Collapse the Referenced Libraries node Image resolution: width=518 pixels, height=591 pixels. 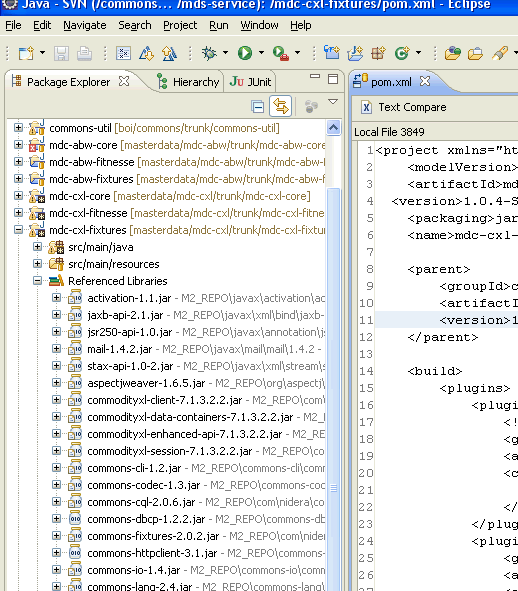click(37, 280)
